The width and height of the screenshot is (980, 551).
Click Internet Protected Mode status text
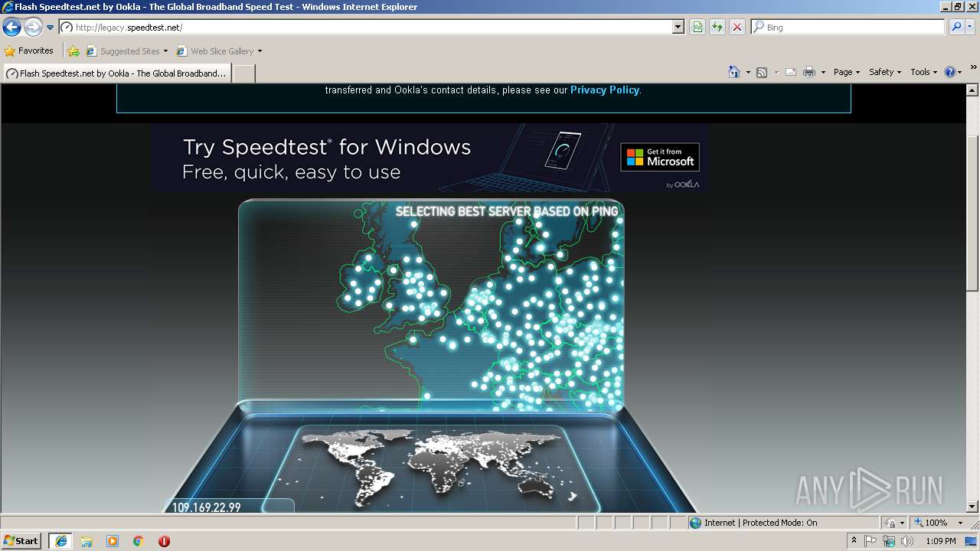tap(761, 523)
